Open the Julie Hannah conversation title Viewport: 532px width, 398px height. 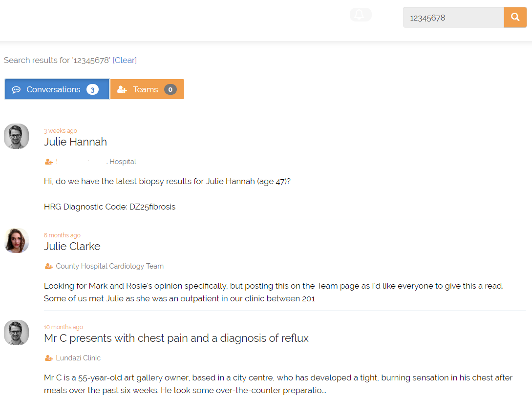[x=75, y=142]
